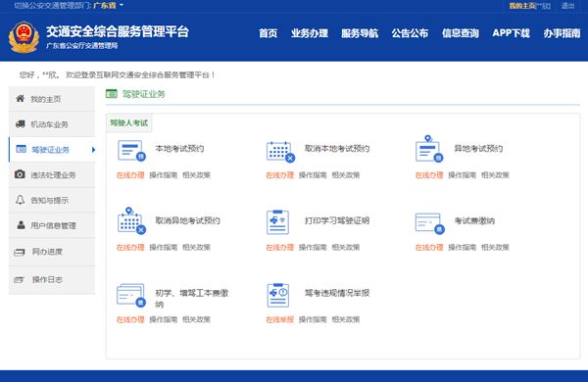Image resolution: width=588 pixels, height=382 pixels.
Task: Click 在线办理 under 异地考试预约
Action: (x=429, y=175)
